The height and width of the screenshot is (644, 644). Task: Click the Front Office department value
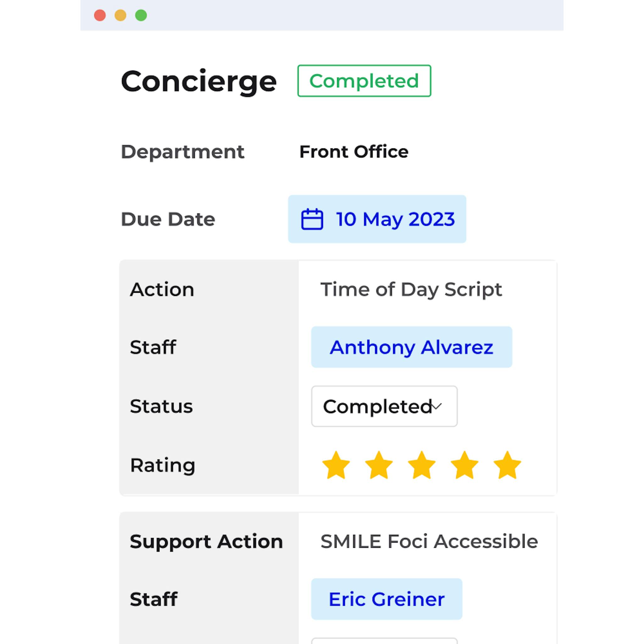coord(354,152)
